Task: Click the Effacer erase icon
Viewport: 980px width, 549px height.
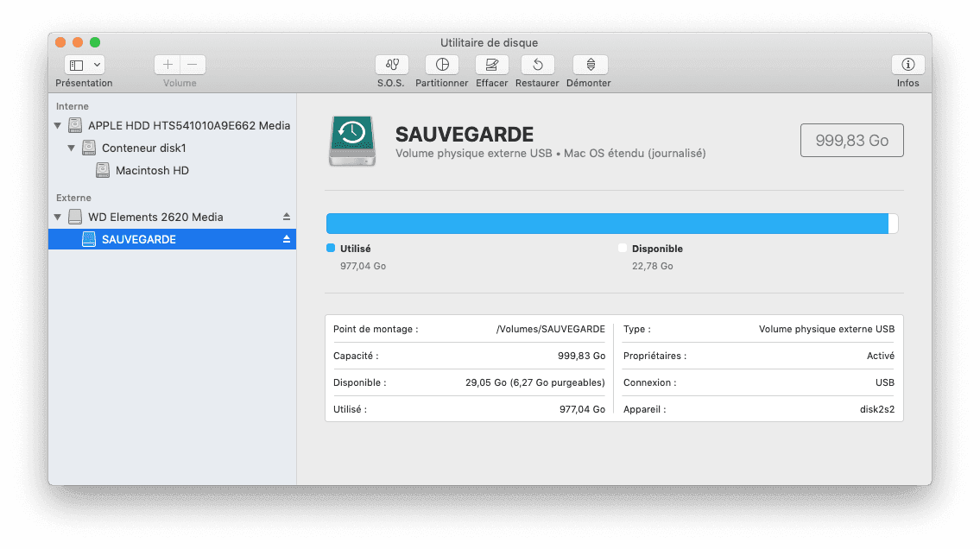Action: [491, 65]
